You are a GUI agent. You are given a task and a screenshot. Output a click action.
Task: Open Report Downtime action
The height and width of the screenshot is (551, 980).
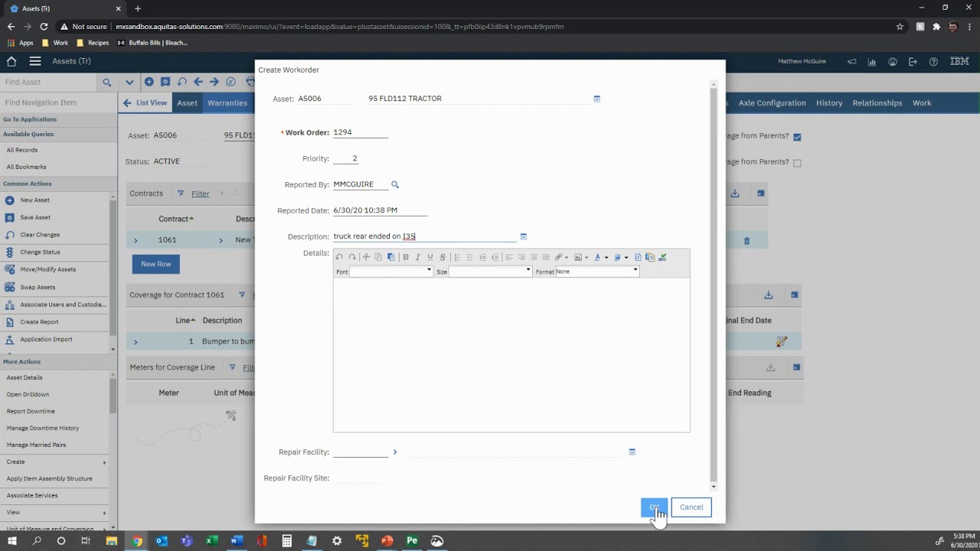(31, 412)
